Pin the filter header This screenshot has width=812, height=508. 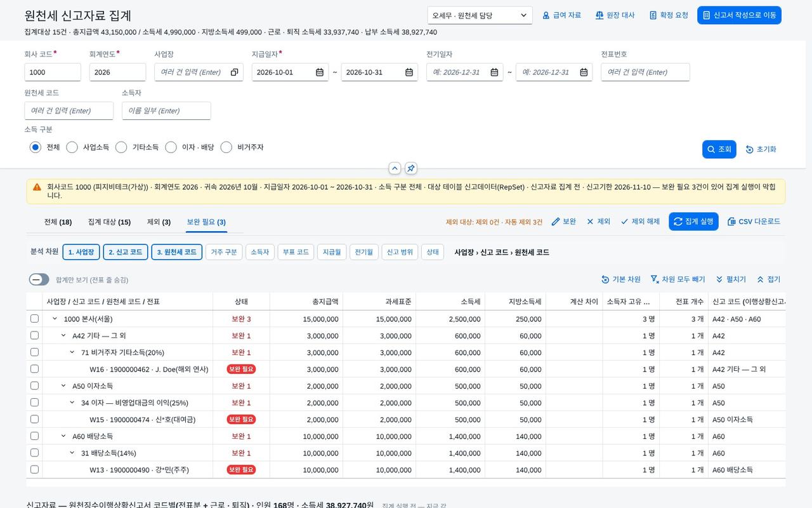[411, 168]
